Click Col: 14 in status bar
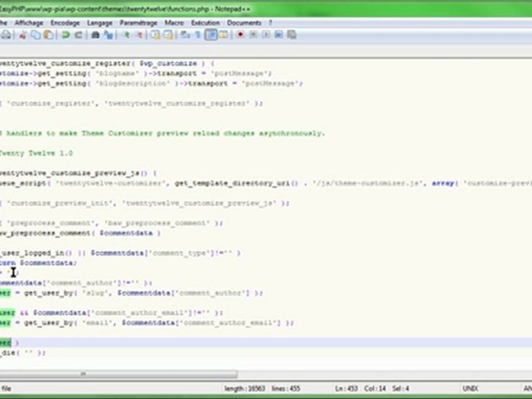532x399 pixels. [x=375, y=388]
